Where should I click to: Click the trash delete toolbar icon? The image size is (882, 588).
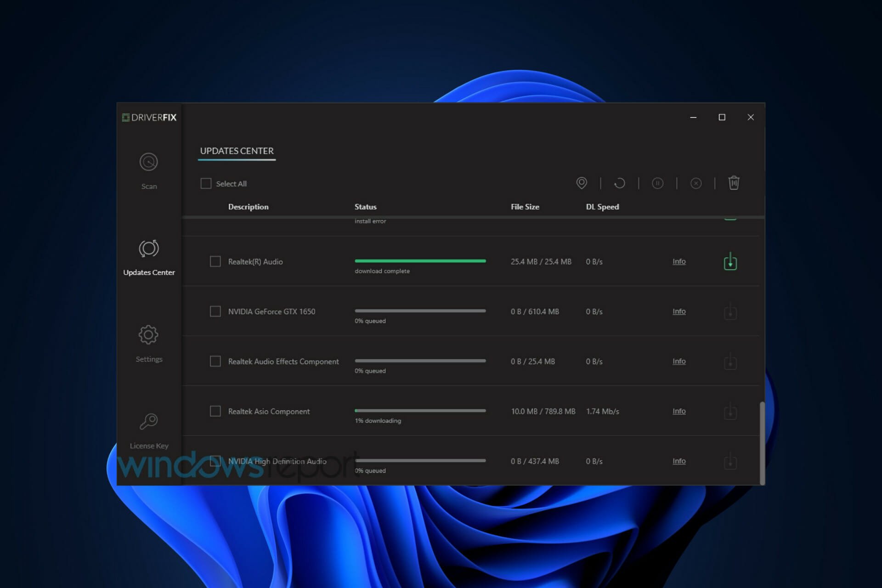pos(734,183)
